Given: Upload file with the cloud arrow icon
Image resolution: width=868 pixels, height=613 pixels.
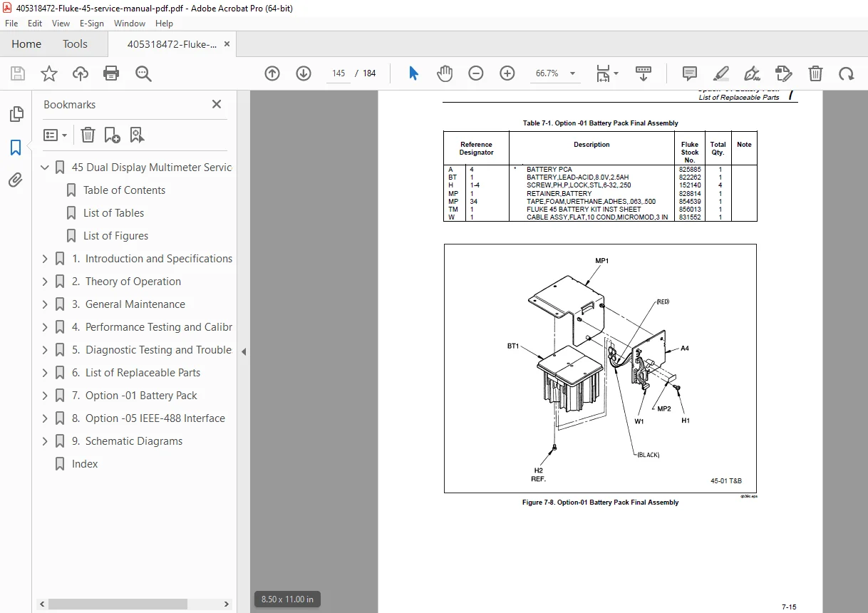Looking at the screenshot, I should click(x=81, y=73).
